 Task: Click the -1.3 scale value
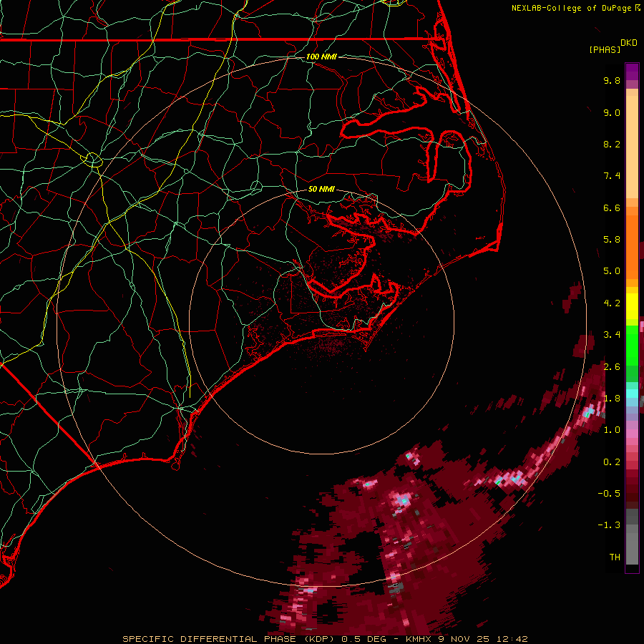pos(609,525)
